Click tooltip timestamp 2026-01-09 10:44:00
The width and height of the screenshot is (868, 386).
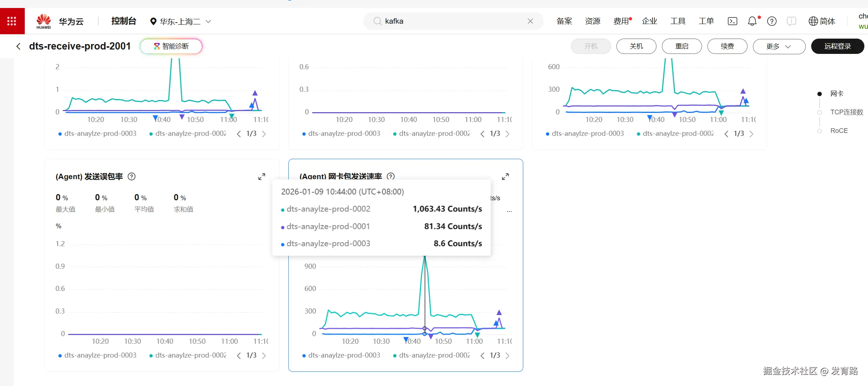(x=343, y=192)
